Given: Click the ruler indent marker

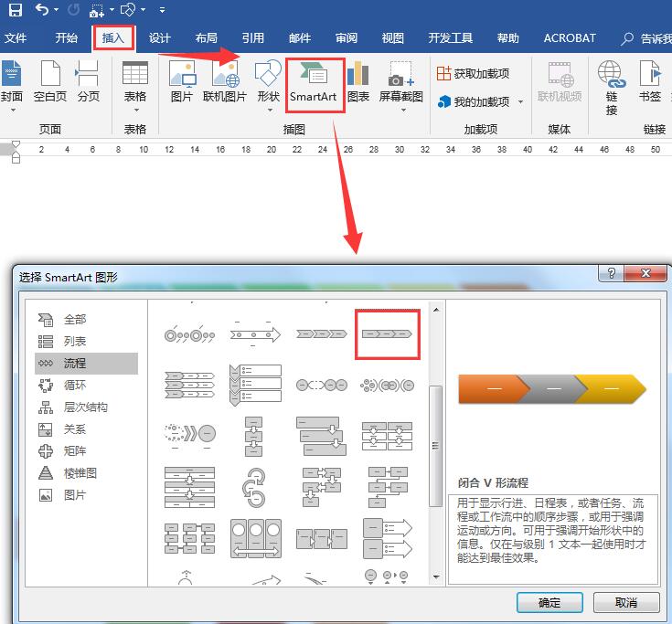Looking at the screenshot, I should coord(16,152).
